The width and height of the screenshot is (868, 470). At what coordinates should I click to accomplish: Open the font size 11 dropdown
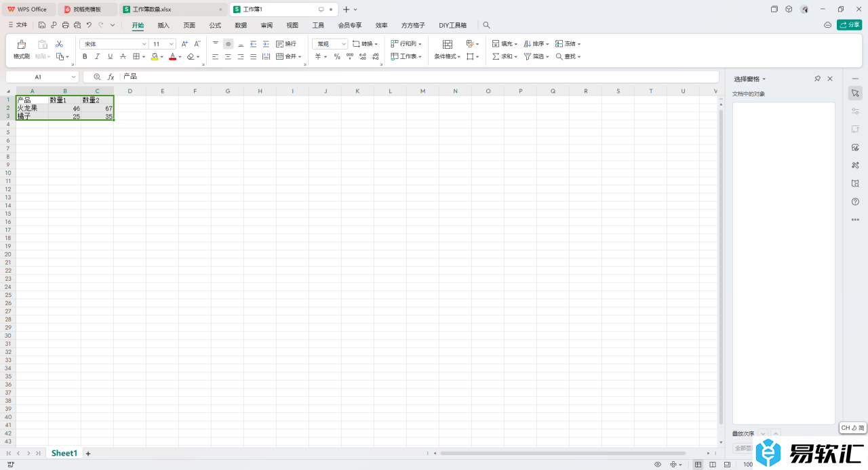click(x=171, y=43)
